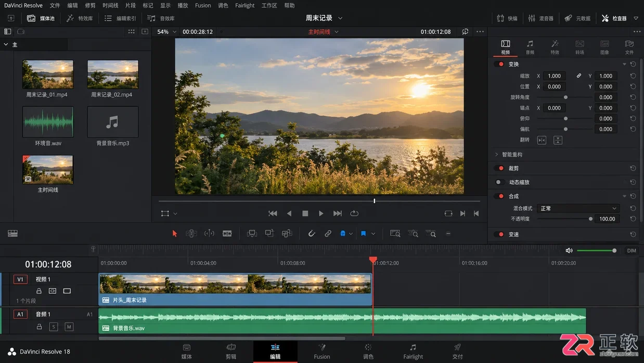Toggle the Transform (变换) section switch
644x363 pixels.
click(500, 64)
